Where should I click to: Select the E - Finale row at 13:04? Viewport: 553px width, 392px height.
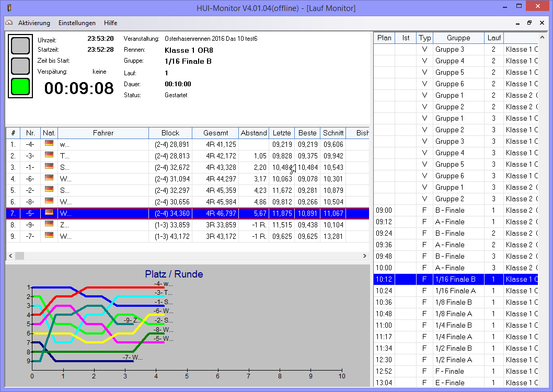click(456, 383)
